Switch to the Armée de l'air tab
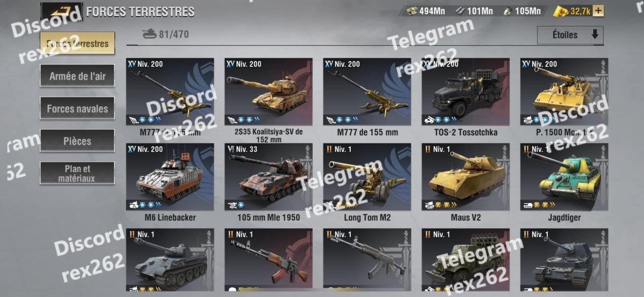This screenshot has width=644, height=297. pyautogui.click(x=77, y=77)
